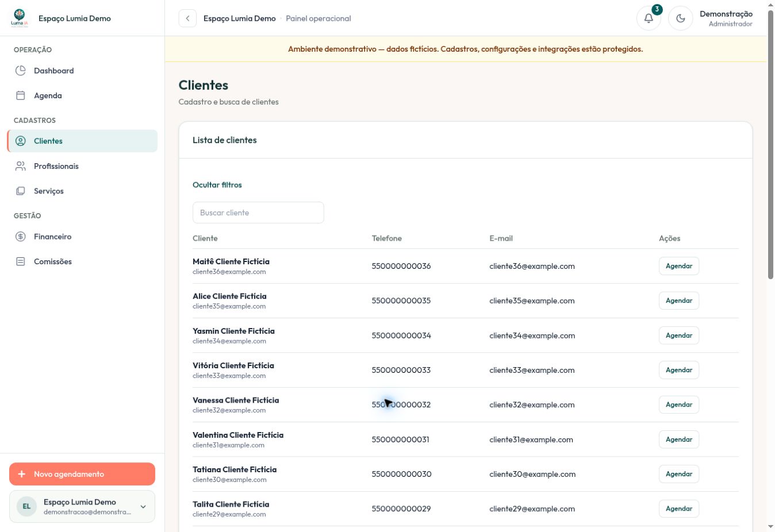Select phone number 550000000036
Image resolution: width=775 pixels, height=532 pixels.
point(401,266)
